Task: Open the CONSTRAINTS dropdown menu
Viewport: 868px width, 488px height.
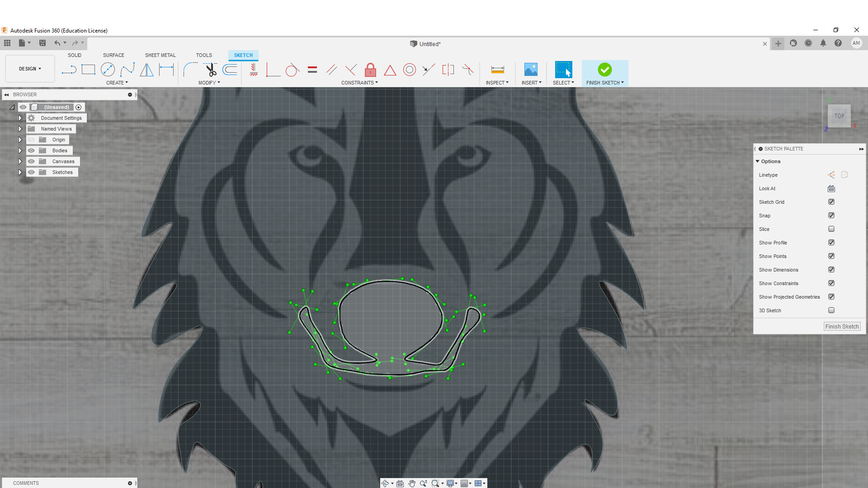Action: point(359,83)
